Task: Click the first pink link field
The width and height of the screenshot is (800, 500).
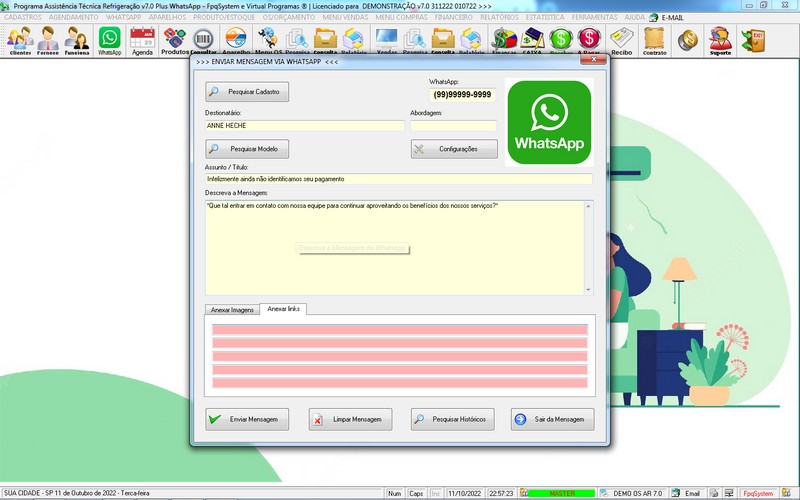Action: click(x=399, y=330)
